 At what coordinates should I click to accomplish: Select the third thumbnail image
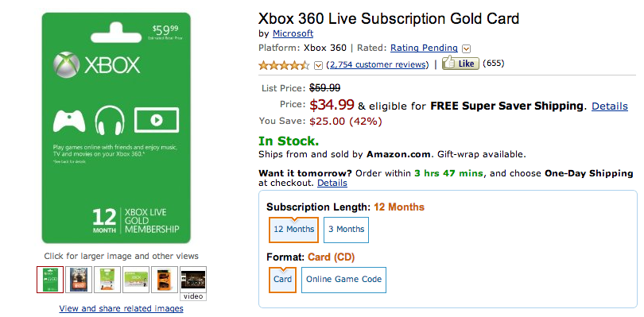[x=107, y=280]
